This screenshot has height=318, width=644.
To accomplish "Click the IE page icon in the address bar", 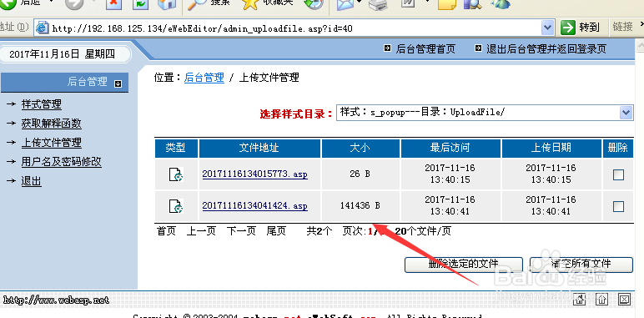I will coord(43,28).
